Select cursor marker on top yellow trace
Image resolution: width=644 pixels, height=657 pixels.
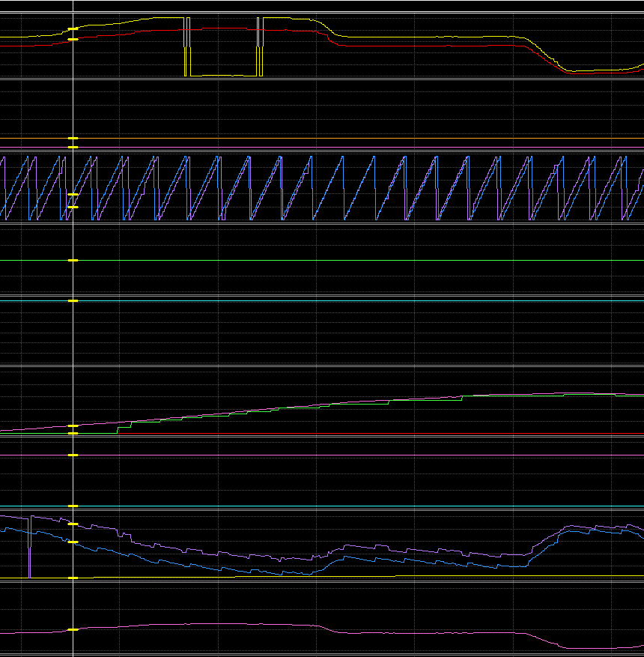(73, 29)
